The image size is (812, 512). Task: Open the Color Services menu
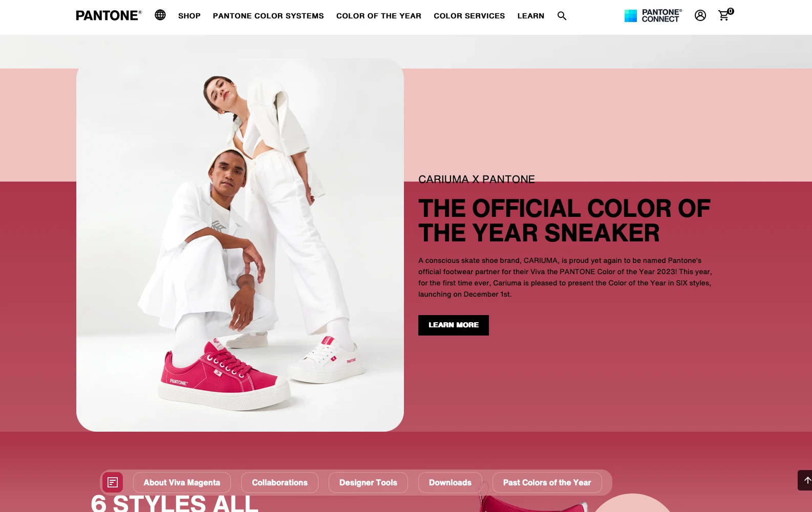tap(469, 16)
